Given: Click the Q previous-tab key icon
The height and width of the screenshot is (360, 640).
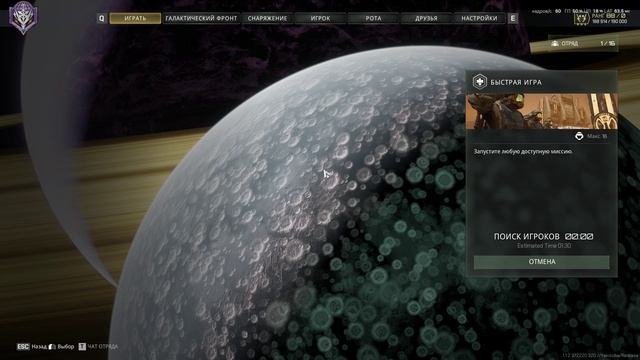Looking at the screenshot, I should (x=102, y=18).
